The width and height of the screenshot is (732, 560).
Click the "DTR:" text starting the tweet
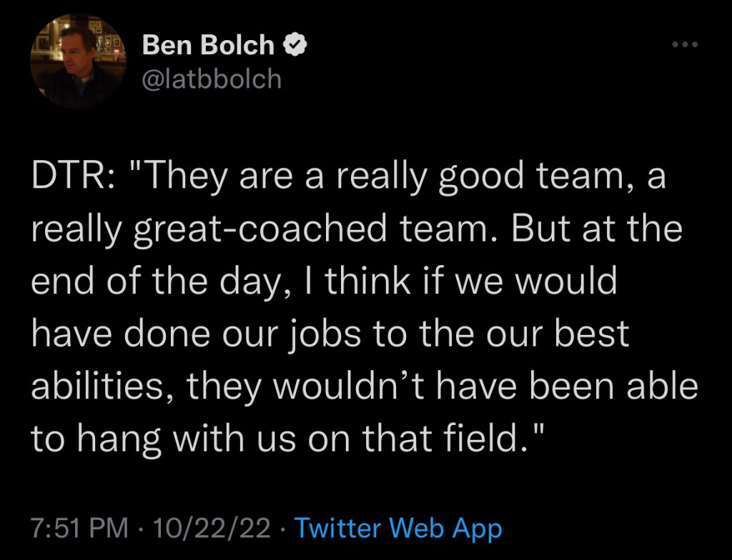[69, 177]
